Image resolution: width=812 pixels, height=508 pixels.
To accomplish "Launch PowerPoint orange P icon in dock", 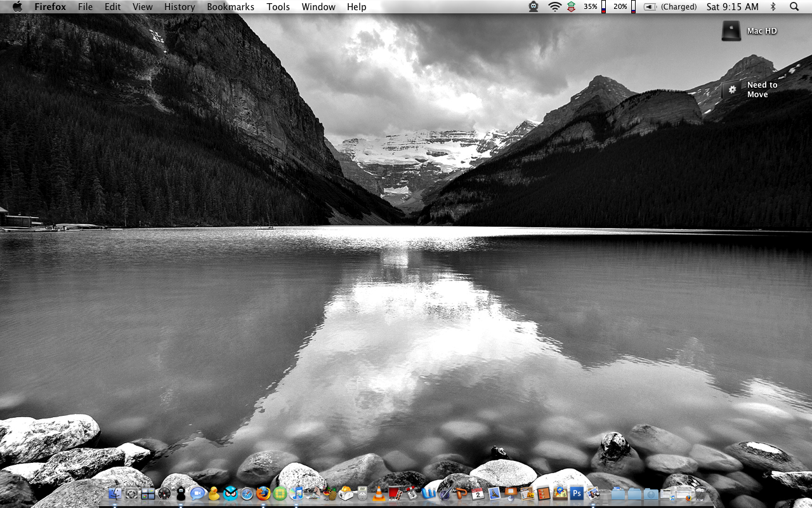I will 461,493.
